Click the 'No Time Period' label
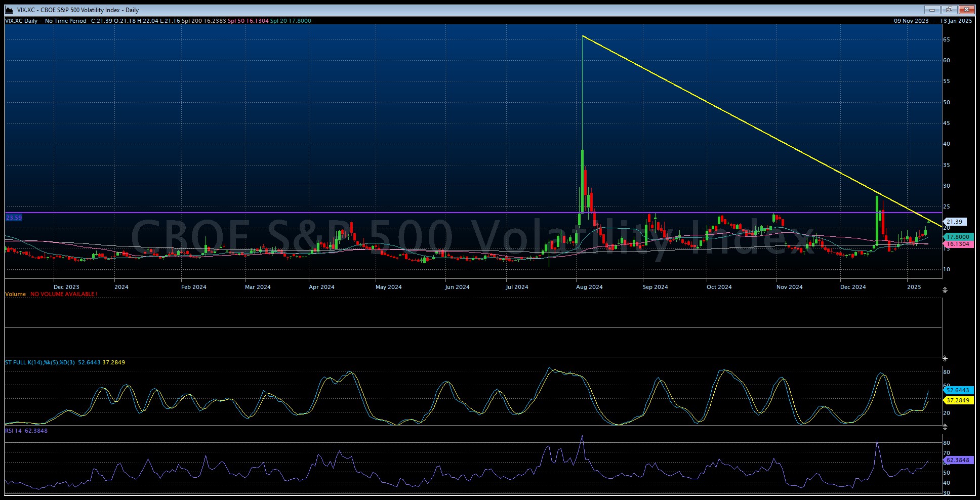 [66, 21]
